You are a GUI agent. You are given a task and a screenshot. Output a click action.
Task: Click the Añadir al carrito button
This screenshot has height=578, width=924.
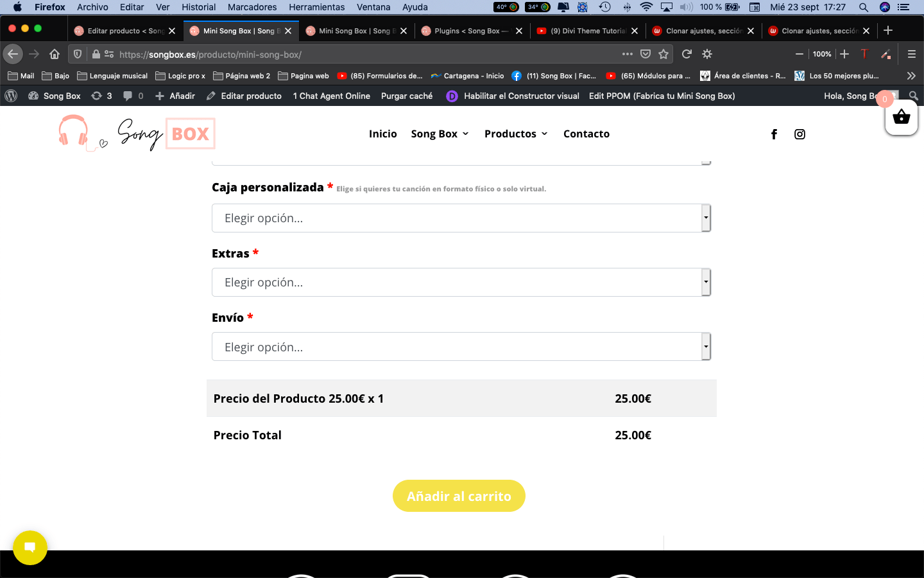tap(459, 496)
